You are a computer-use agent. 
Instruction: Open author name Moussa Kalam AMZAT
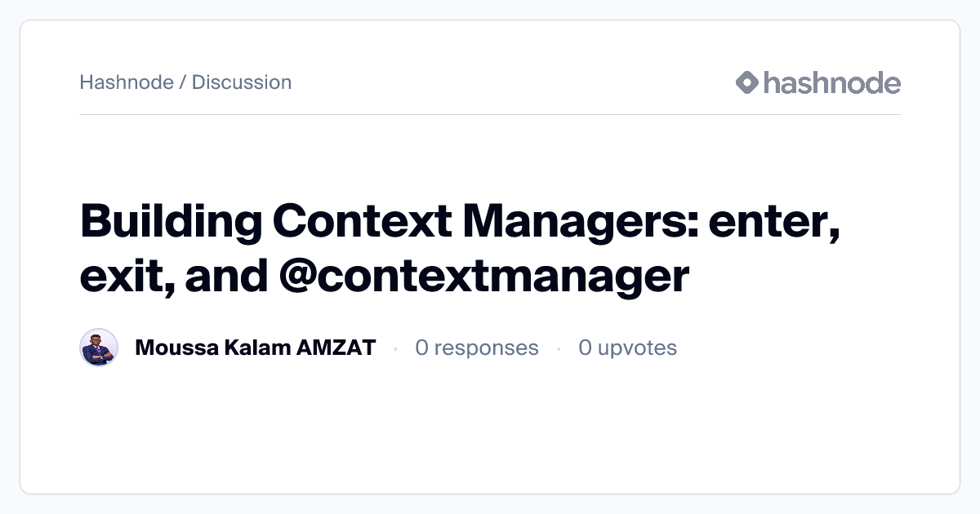point(255,348)
